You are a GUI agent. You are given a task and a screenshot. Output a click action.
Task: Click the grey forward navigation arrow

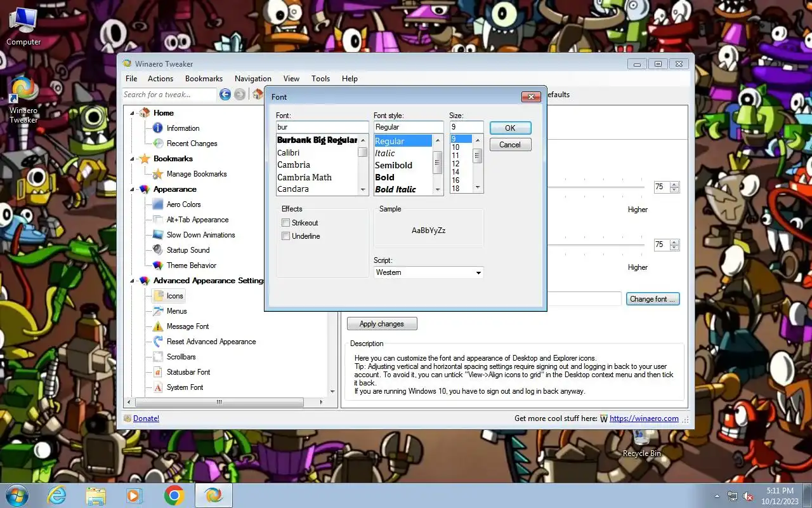tap(240, 95)
